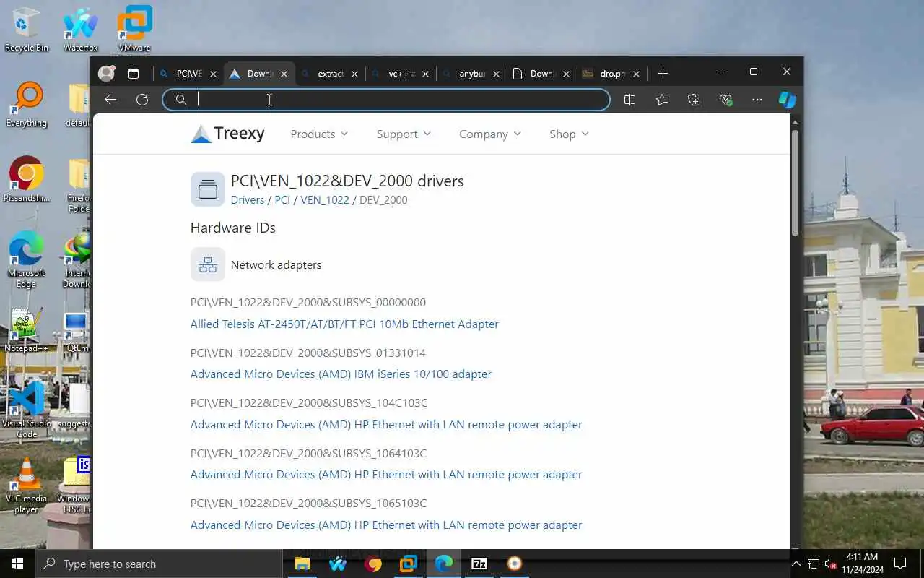Viewport: 924px width, 578px height.
Task: Click the Network adapters heading text
Action: [x=276, y=264]
